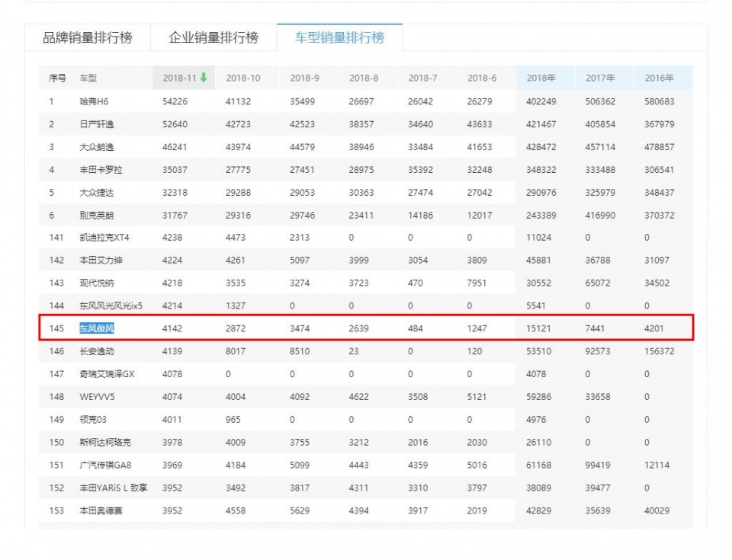Viewport: 732px width, 560px height.
Task: Open the 本田艾力绅 model link
Action: click(x=101, y=260)
